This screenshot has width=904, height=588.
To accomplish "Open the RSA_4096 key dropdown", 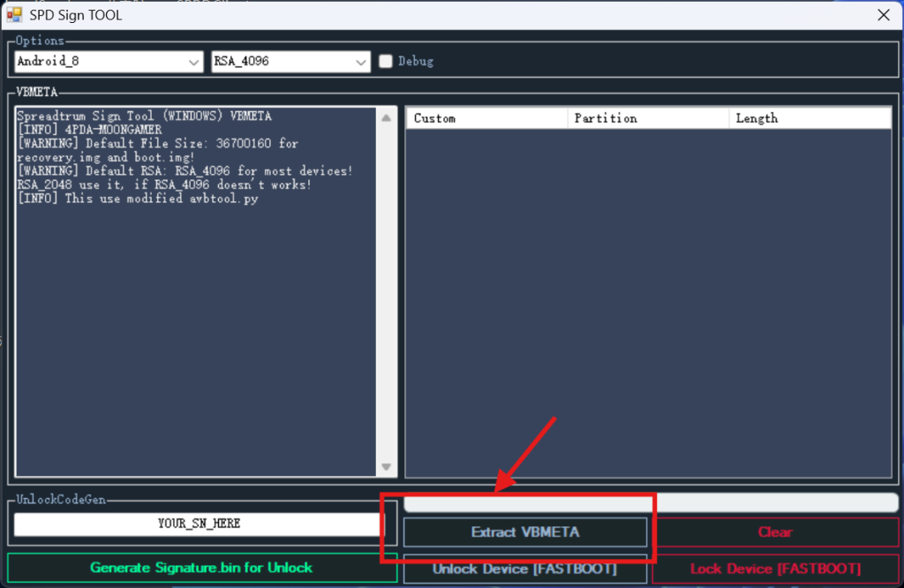I will [x=290, y=62].
